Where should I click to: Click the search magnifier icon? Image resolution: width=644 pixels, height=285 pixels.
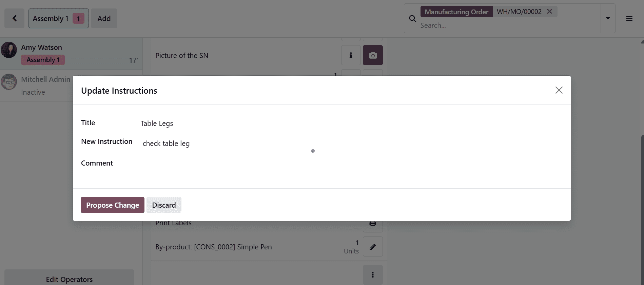coord(412,19)
